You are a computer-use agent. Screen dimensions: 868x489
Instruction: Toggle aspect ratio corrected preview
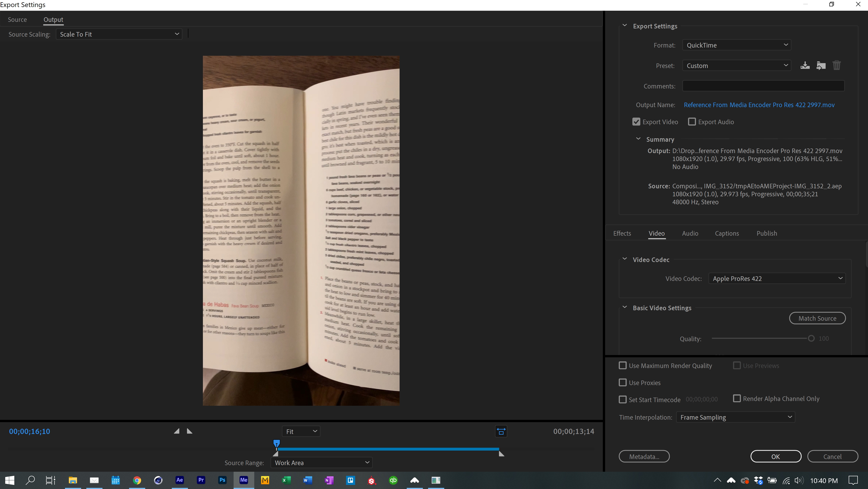click(x=501, y=431)
